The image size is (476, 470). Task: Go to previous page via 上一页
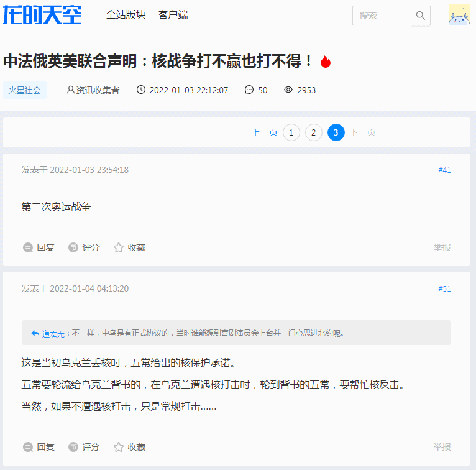[x=265, y=132]
